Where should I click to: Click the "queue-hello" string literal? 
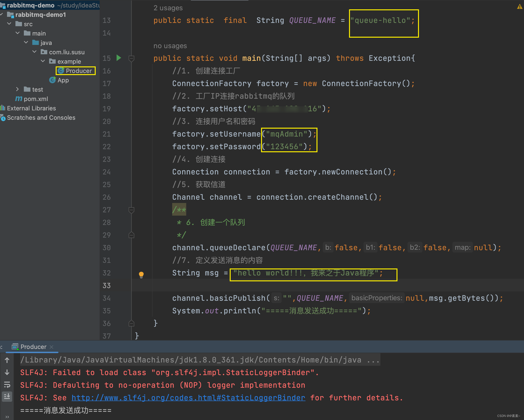point(380,20)
